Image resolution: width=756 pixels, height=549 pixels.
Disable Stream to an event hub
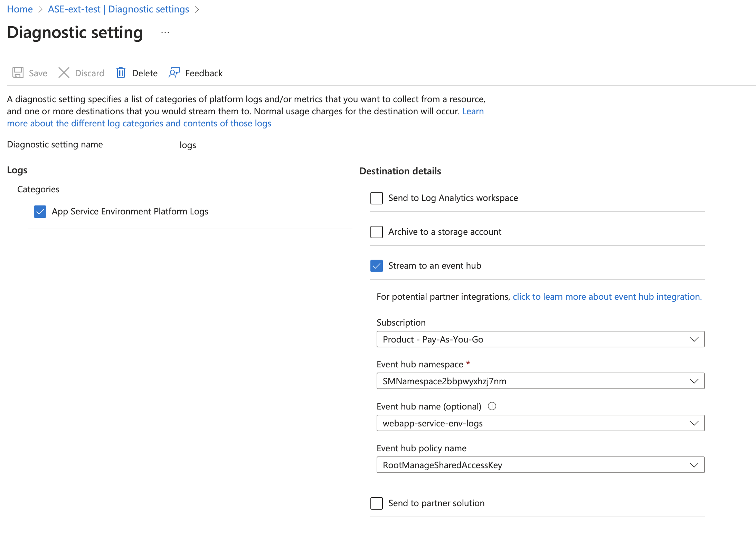376,266
